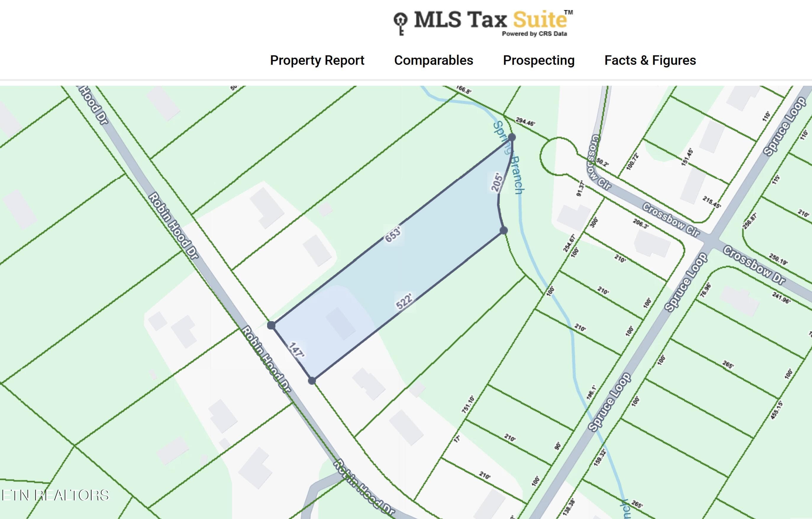The height and width of the screenshot is (519, 812).
Task: Click the 166.8' dimension label
Action: [463, 90]
